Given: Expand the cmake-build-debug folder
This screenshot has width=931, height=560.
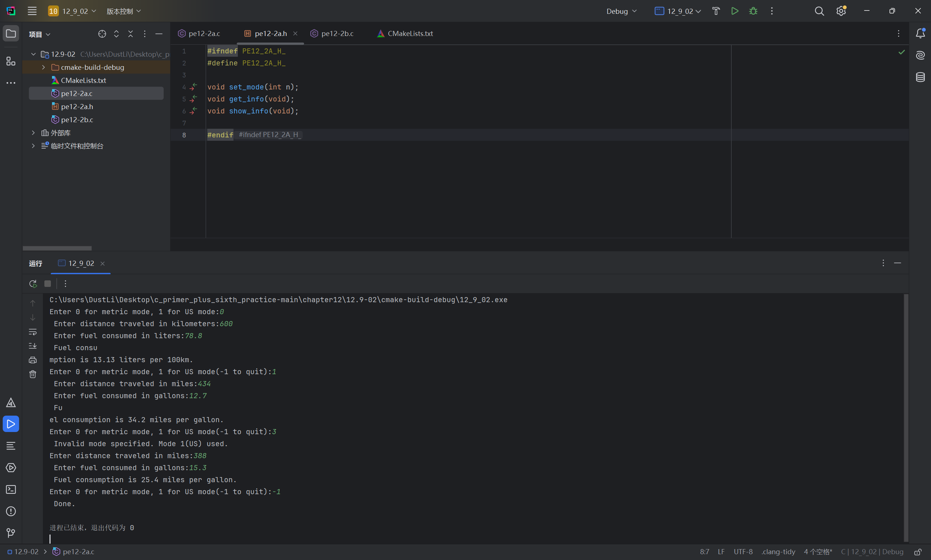Looking at the screenshot, I should [x=43, y=67].
